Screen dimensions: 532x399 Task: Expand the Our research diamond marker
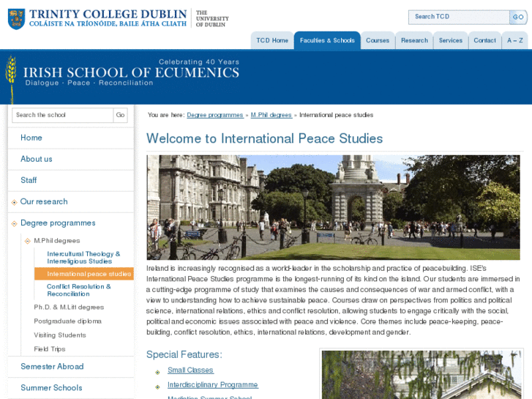click(14, 202)
